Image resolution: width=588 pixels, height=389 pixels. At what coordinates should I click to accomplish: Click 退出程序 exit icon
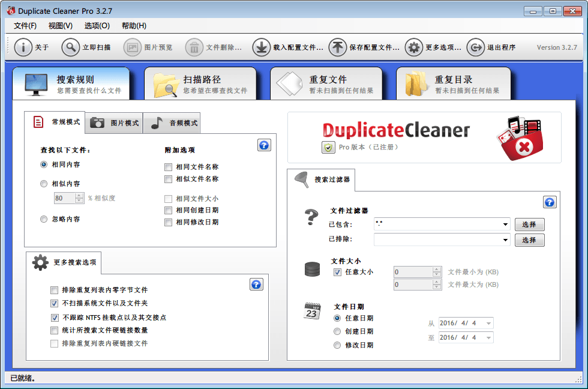click(x=475, y=47)
